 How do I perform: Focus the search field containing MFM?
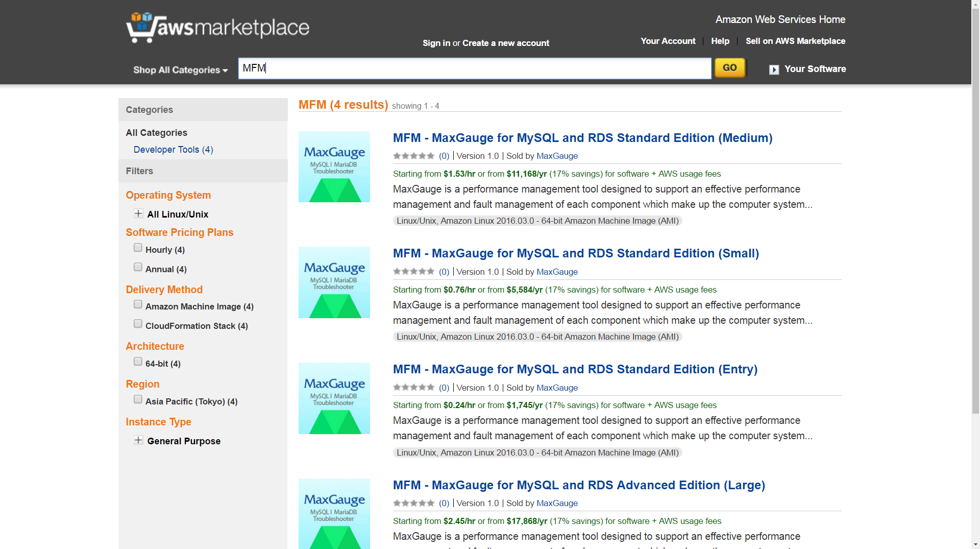point(475,68)
